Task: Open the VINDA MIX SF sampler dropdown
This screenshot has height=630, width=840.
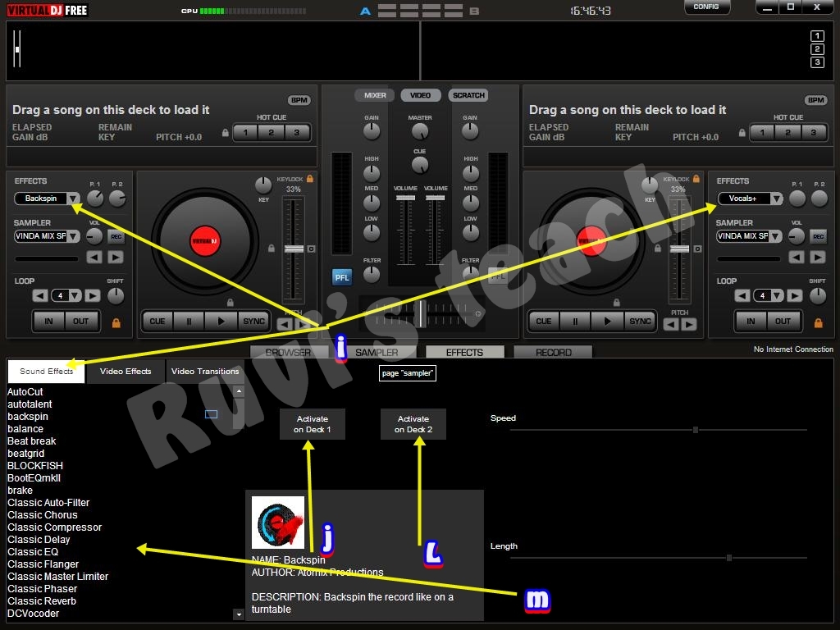Action: coord(45,236)
